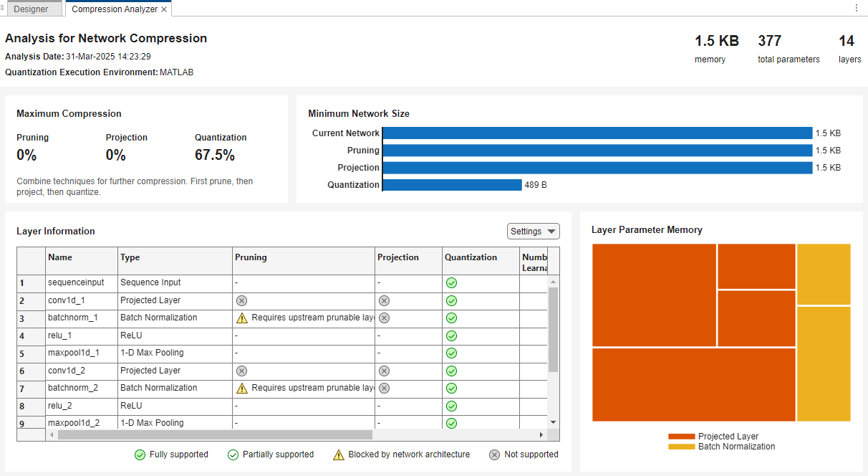This screenshot has height=476, width=868.
Task: Click quantization check icon for relu_2 row
Action: coord(451,406)
